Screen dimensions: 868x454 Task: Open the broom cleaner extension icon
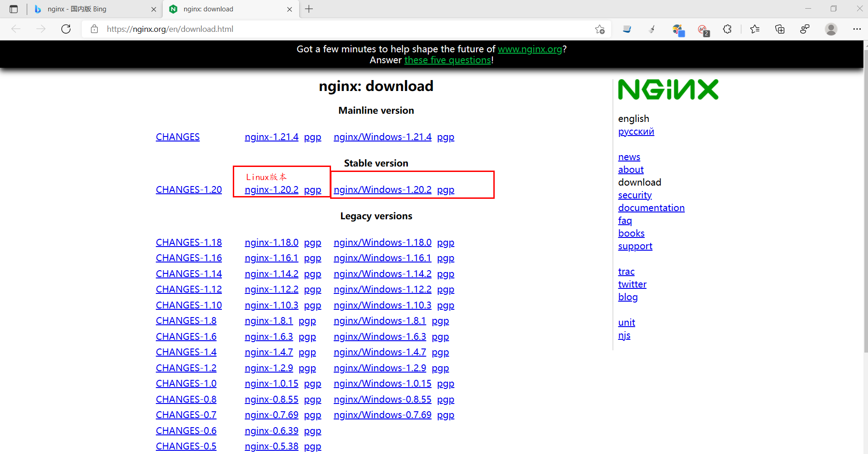(652, 29)
